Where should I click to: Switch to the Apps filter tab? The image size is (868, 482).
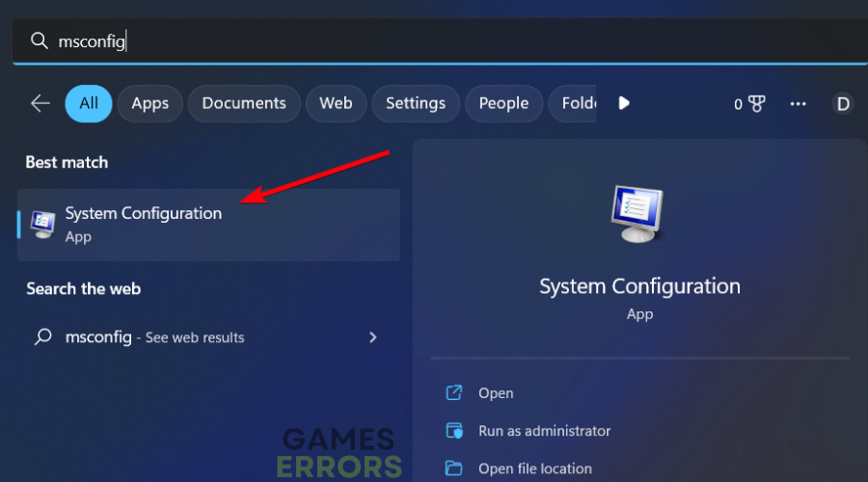[x=150, y=103]
